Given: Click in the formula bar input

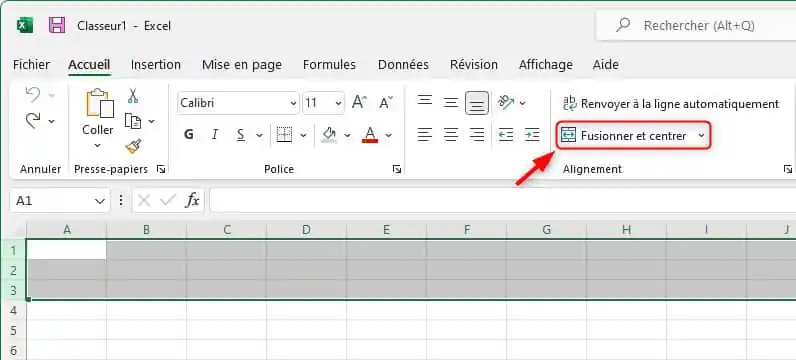Looking at the screenshot, I should (503, 201).
